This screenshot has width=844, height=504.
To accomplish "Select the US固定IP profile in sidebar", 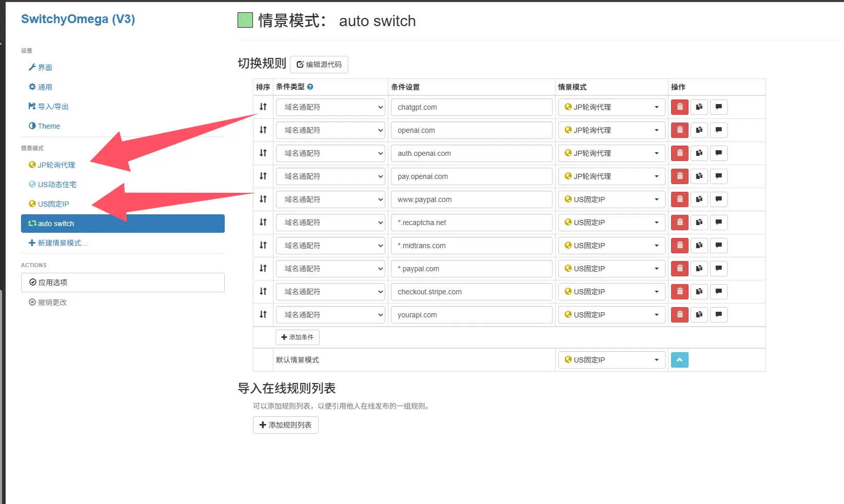I will 49,204.
